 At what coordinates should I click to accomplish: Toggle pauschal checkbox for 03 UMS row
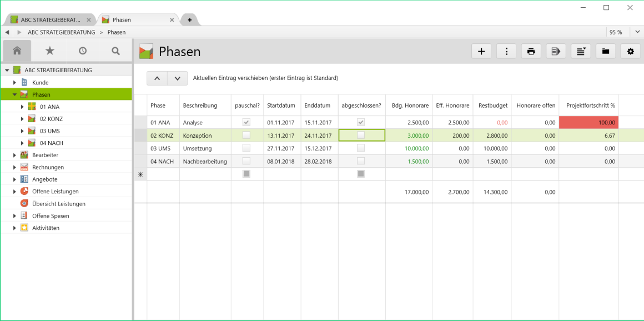point(246,148)
